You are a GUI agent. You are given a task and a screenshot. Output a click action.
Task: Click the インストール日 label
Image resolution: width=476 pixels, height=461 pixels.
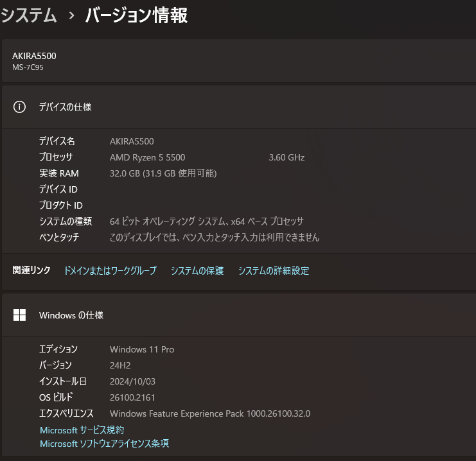pos(63,381)
